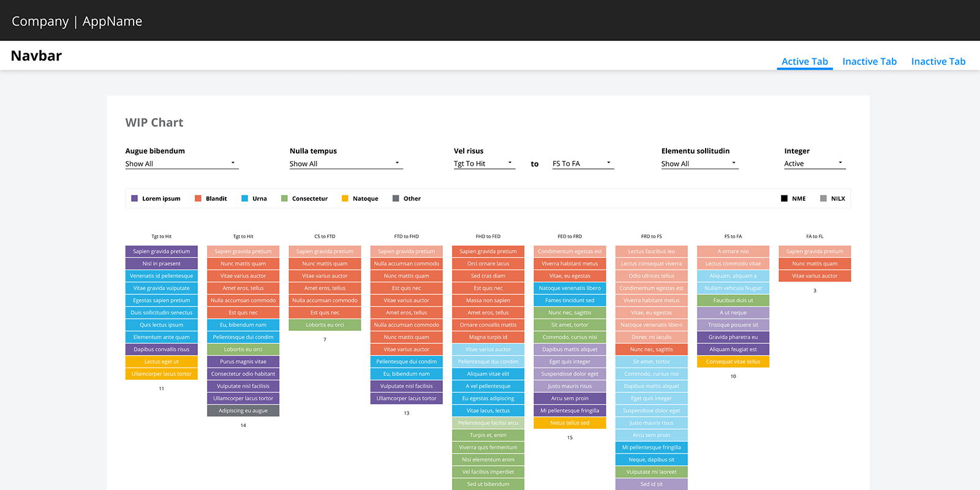The image size is (980, 490).
Task: Select the 'Dapibus convallis risus' card
Action: pos(162,349)
